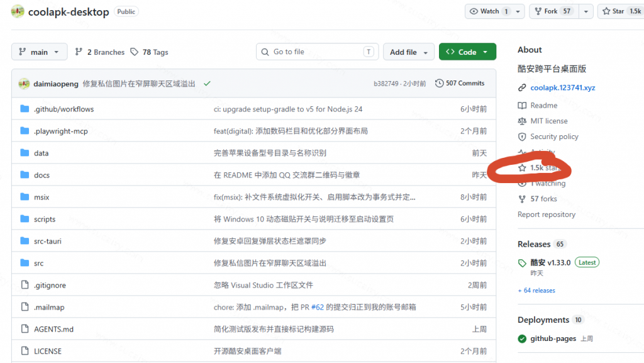Expand the Fork options dropdown arrow

coord(586,11)
